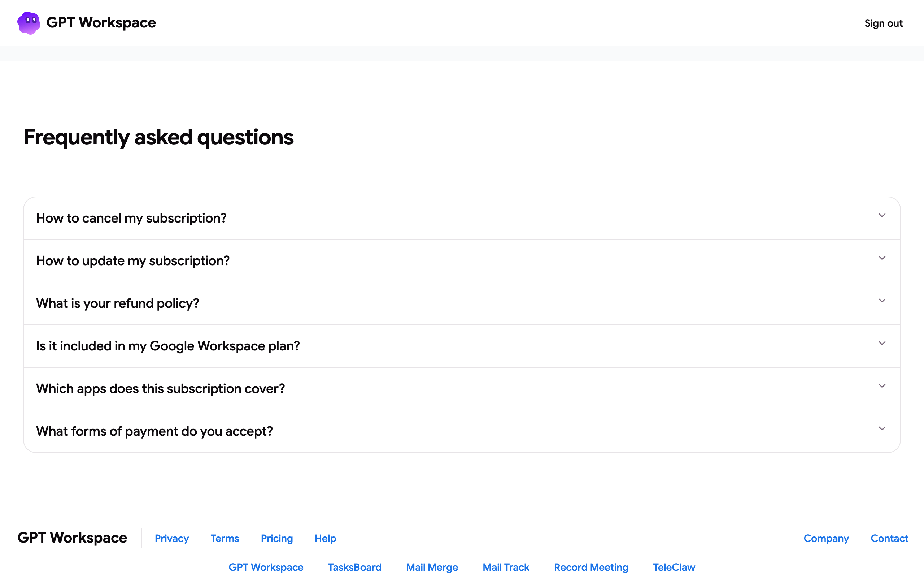This screenshot has height=578, width=924.
Task: Expand the apps covered chevron
Action: [x=882, y=386]
